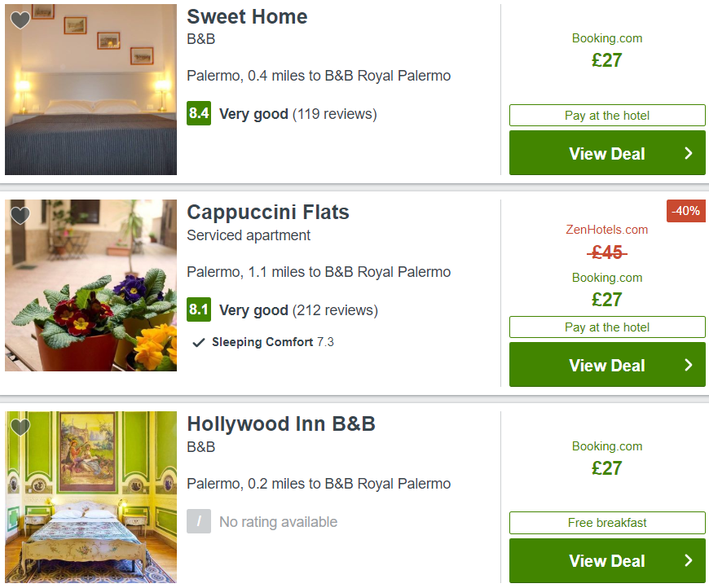Click the Sleeping Comfort checkmark icon
Image resolution: width=709 pixels, height=588 pixels.
pos(199,343)
